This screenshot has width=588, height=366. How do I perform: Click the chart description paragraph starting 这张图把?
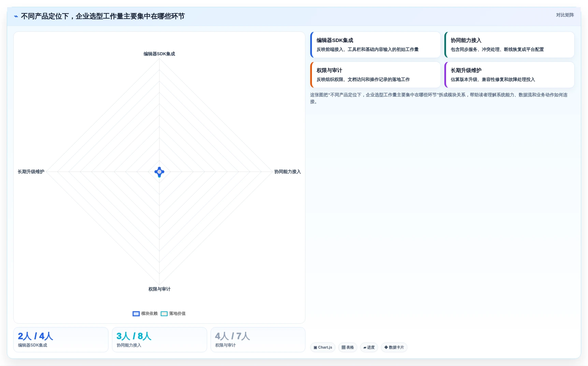439,98
